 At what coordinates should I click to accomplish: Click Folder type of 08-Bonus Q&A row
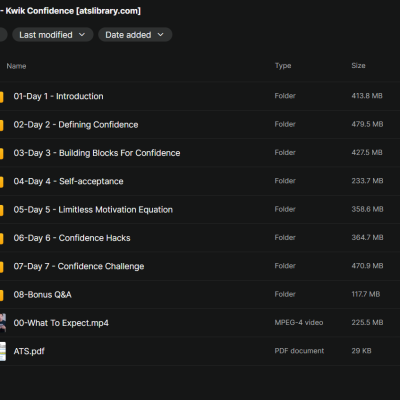pyautogui.click(x=285, y=294)
